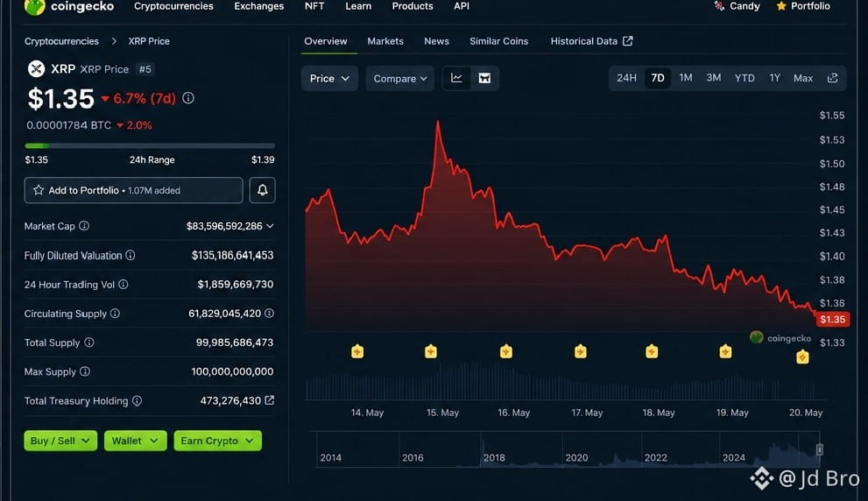
Task: Click the price alert bell icon
Action: [263, 190]
